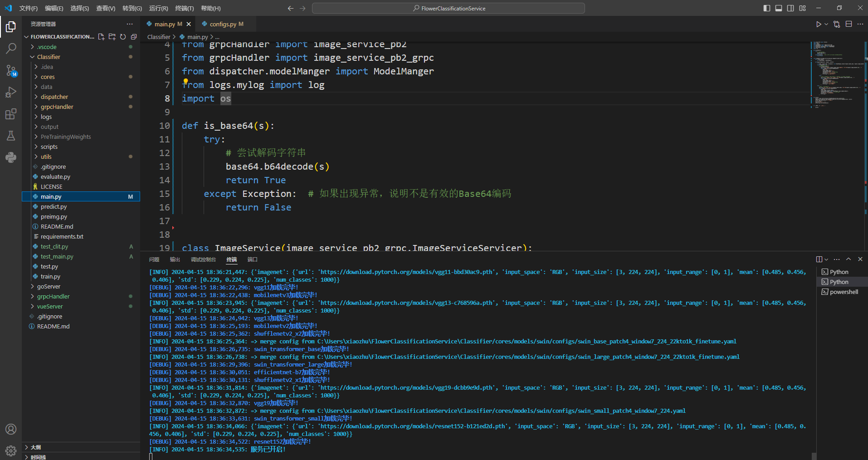The width and height of the screenshot is (868, 460).
Task: Expand the goServer folder
Action: [81, 286]
